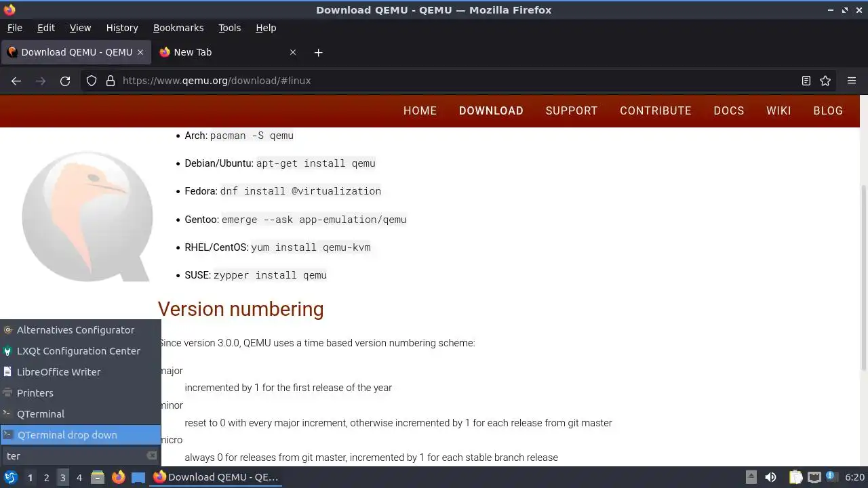Launch LXQt Configuration Center from results
868x488 pixels.
click(x=81, y=351)
